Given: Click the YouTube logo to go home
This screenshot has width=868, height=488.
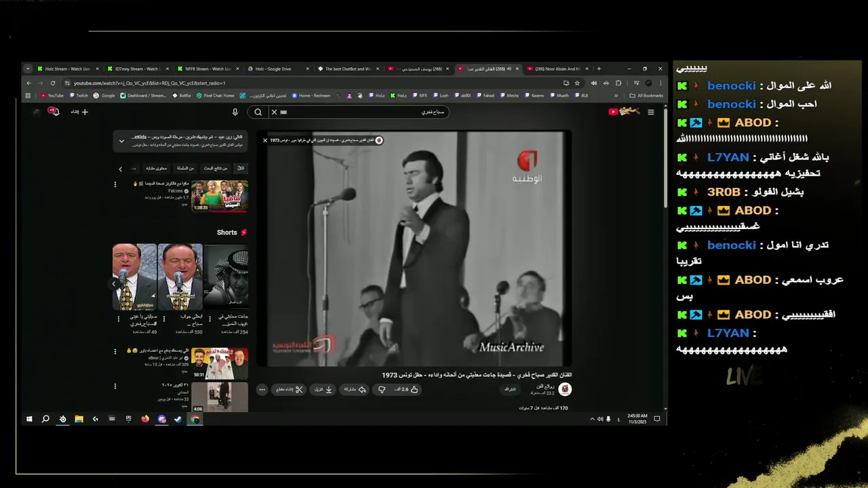Looking at the screenshot, I should 624,112.
